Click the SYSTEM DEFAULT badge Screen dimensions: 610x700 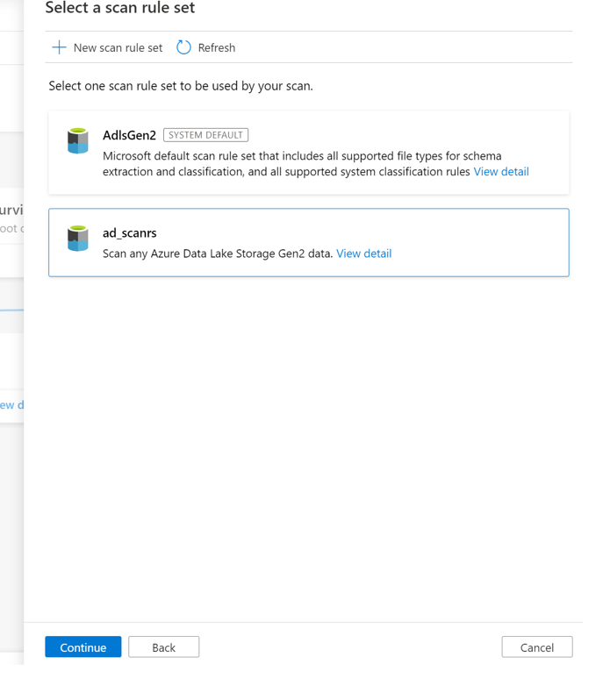coord(205,135)
